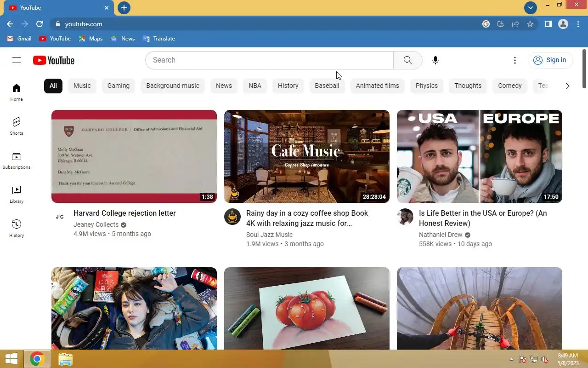Bookmark this page with star
Screen dimensions: 588x368
(x=530, y=24)
